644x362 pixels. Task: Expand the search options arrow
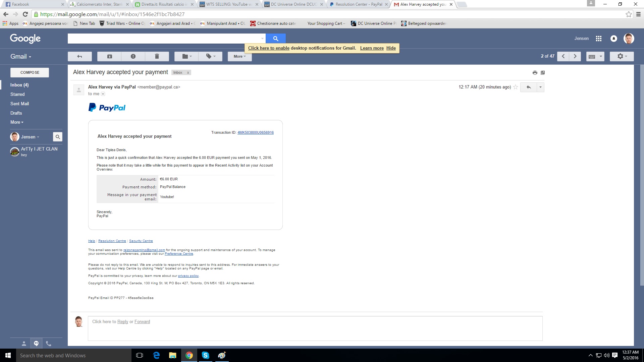coord(262,39)
